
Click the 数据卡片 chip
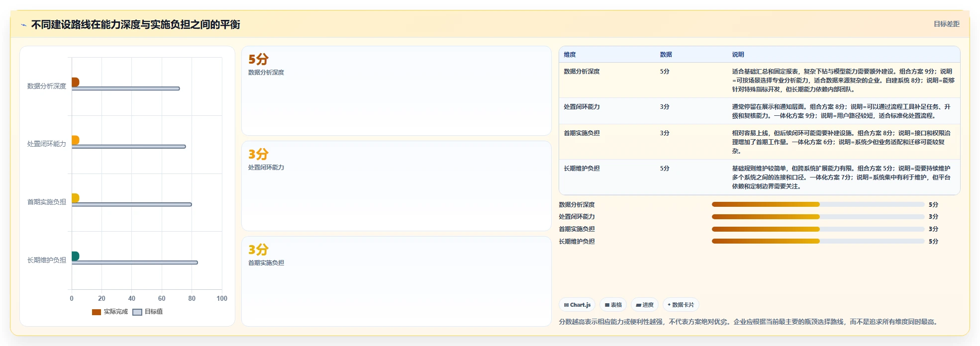(681, 305)
